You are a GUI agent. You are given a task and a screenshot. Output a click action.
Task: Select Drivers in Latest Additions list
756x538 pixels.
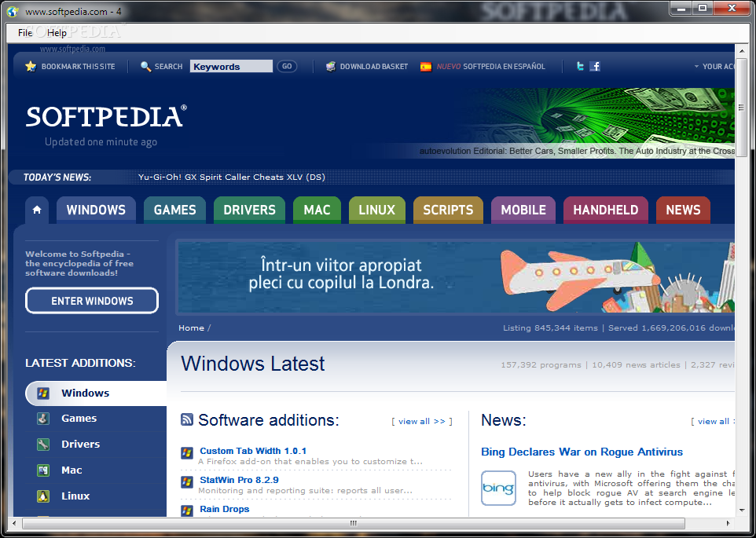tap(96, 444)
